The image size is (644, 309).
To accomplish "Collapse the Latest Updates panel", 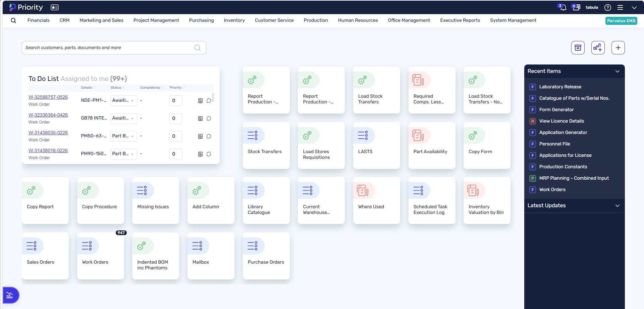I will click(x=618, y=206).
